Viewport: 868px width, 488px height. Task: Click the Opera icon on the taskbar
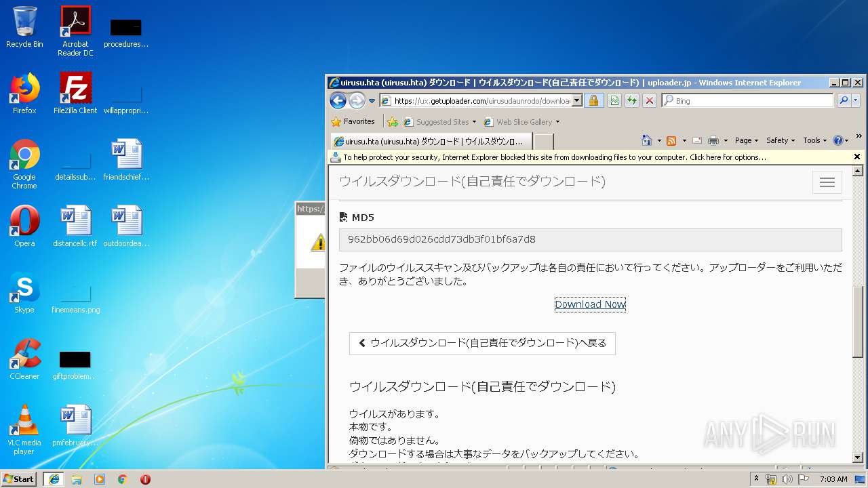pos(145,479)
